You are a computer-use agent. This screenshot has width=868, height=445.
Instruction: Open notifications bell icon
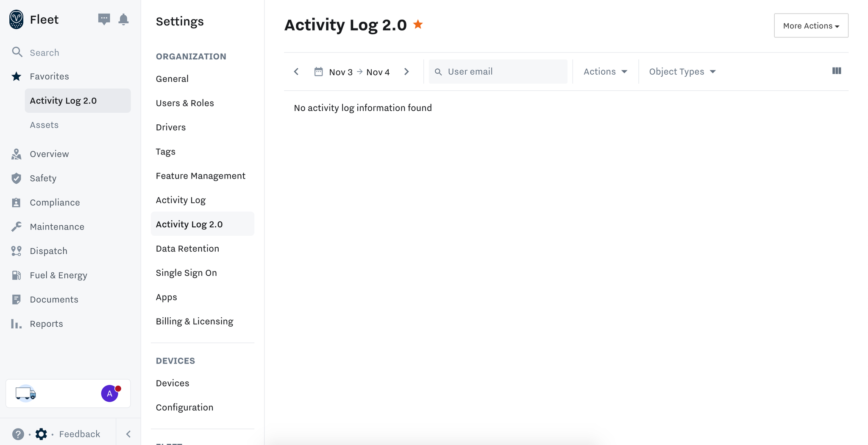(x=123, y=19)
